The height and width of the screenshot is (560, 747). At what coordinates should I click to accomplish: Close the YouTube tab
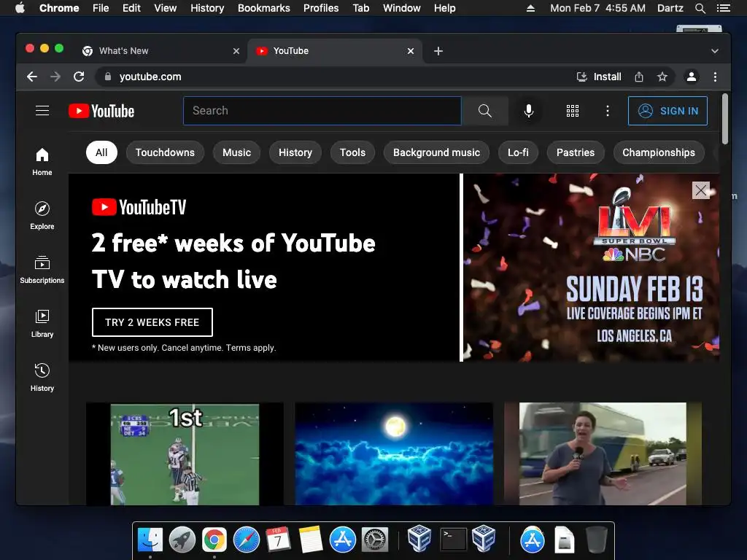(411, 51)
